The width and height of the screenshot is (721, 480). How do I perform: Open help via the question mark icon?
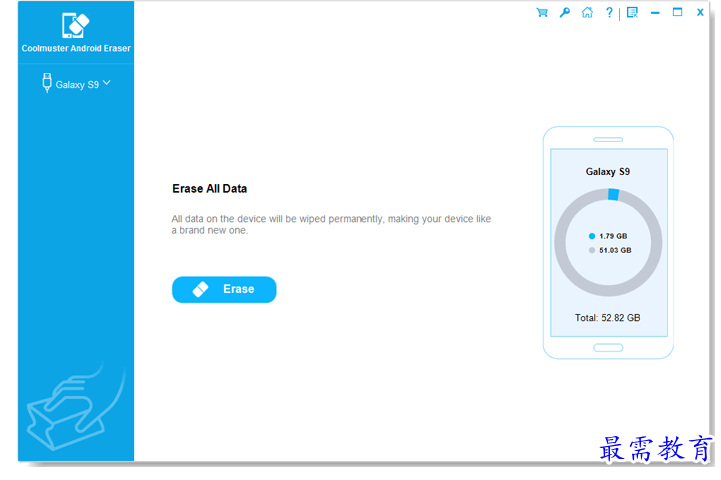pos(609,12)
